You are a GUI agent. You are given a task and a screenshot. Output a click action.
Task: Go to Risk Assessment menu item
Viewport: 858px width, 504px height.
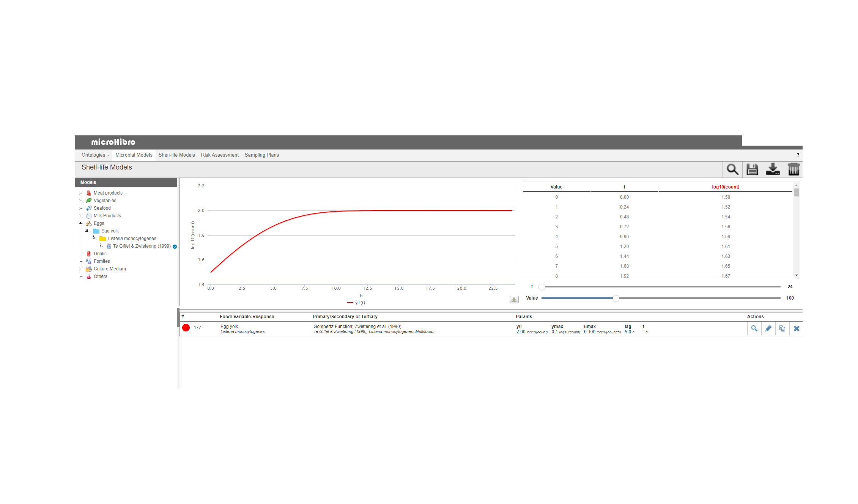point(220,155)
